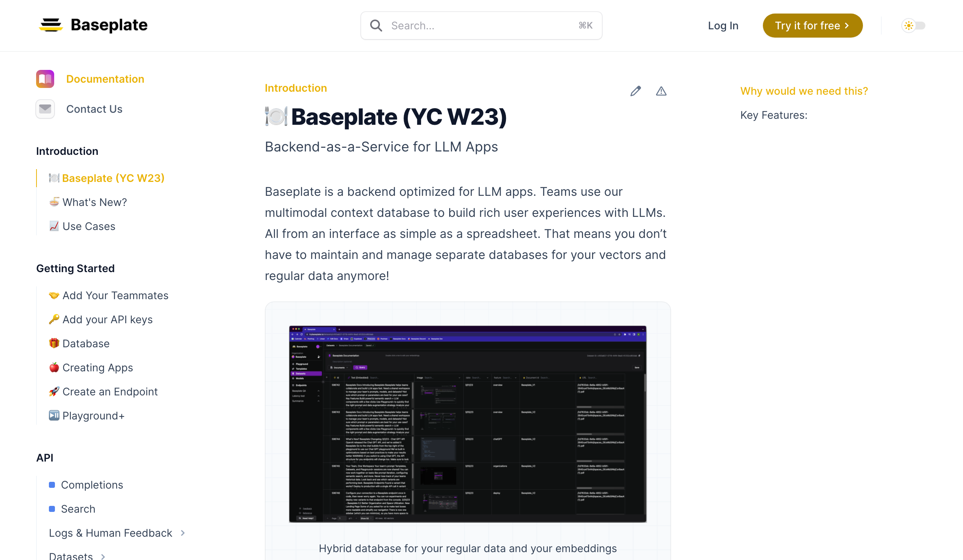The width and height of the screenshot is (963, 560).
Task: Open Create an Endpoint page
Action: (x=103, y=392)
